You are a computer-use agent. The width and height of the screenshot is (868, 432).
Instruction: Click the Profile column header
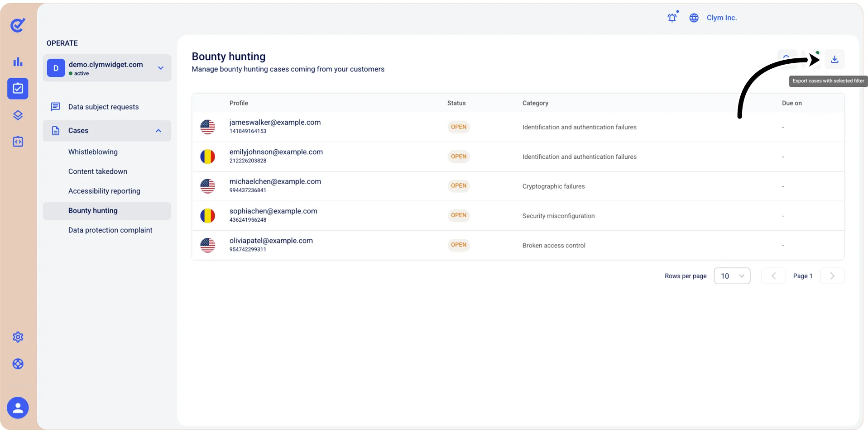coord(239,103)
